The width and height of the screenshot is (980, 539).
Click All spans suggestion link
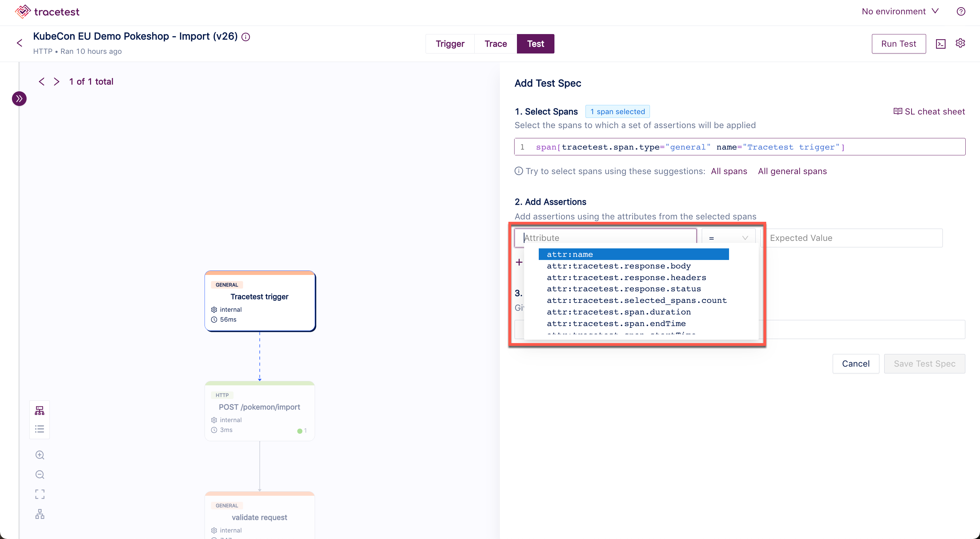pyautogui.click(x=728, y=171)
